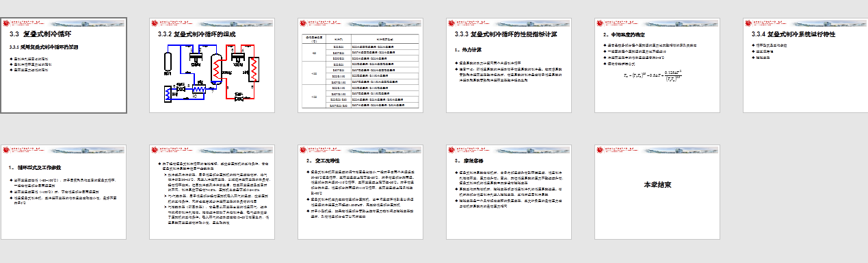Select the slide titled 3.3 复叠式制冷循环

(x=63, y=66)
